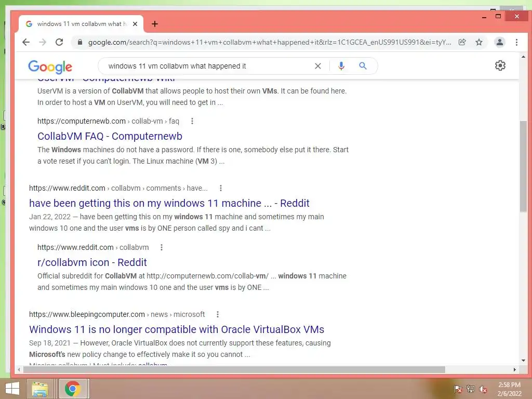View site info via the padlock icon
The image size is (532, 399).
pos(79,42)
